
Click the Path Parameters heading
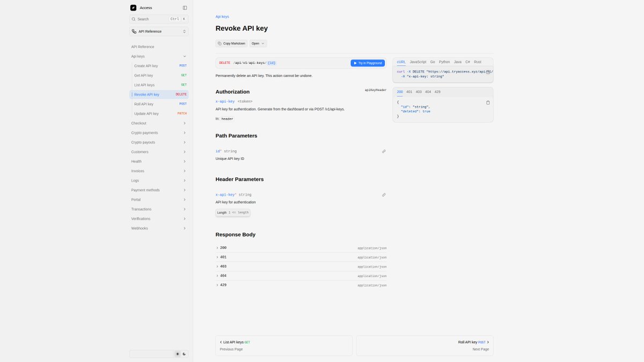click(x=236, y=136)
